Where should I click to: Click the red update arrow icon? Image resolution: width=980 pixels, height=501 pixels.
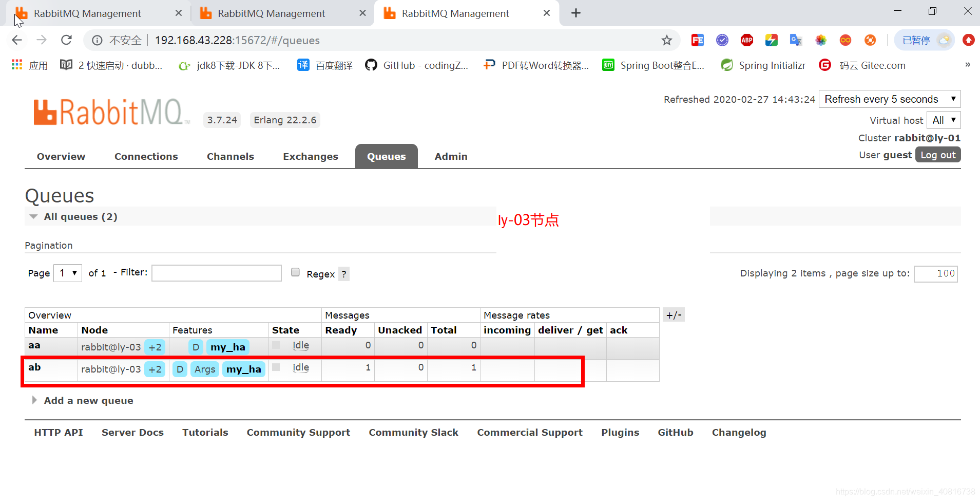[968, 40]
